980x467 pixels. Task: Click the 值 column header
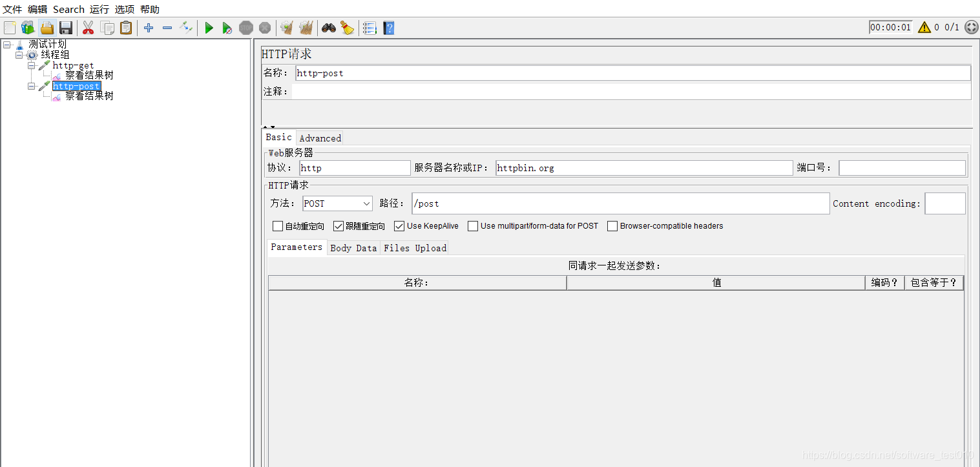point(716,283)
